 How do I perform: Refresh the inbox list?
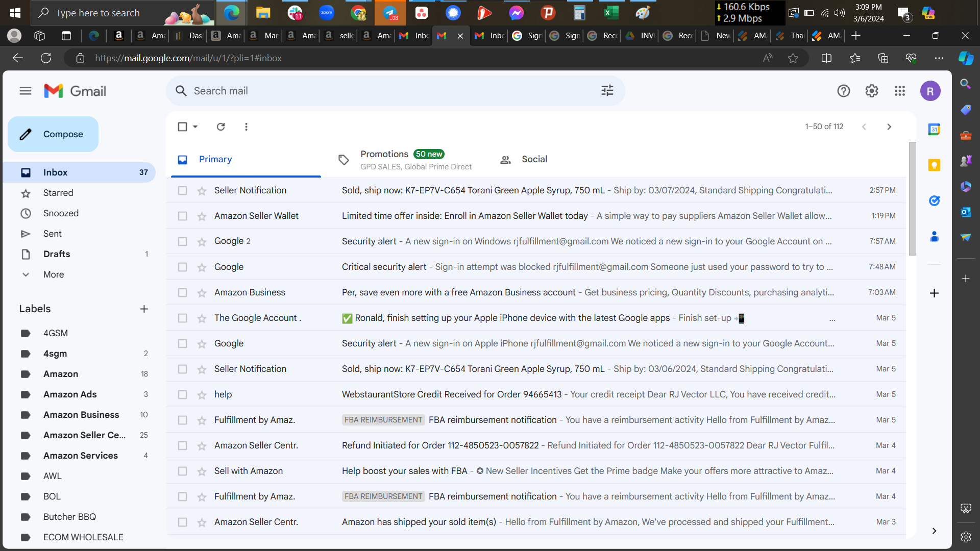click(x=220, y=127)
